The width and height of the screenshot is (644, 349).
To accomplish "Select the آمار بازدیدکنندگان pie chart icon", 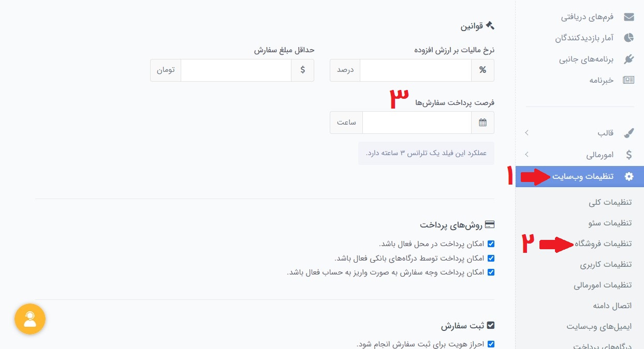I will tap(629, 37).
